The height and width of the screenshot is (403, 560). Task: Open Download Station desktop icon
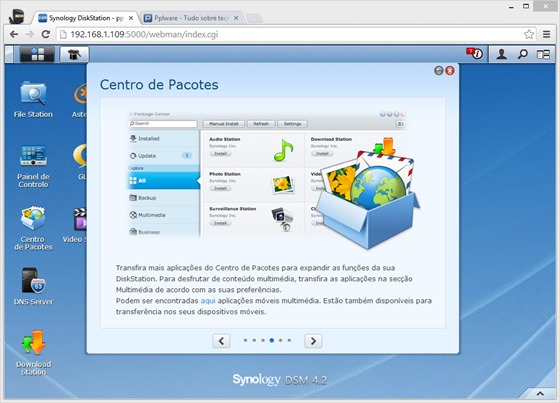pyautogui.click(x=33, y=353)
